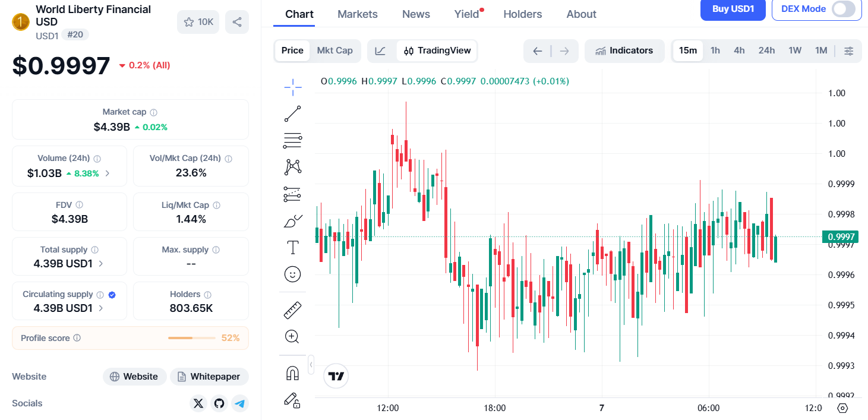This screenshot has width=868, height=420.
Task: Select the brush drawing tool
Action: point(292,220)
